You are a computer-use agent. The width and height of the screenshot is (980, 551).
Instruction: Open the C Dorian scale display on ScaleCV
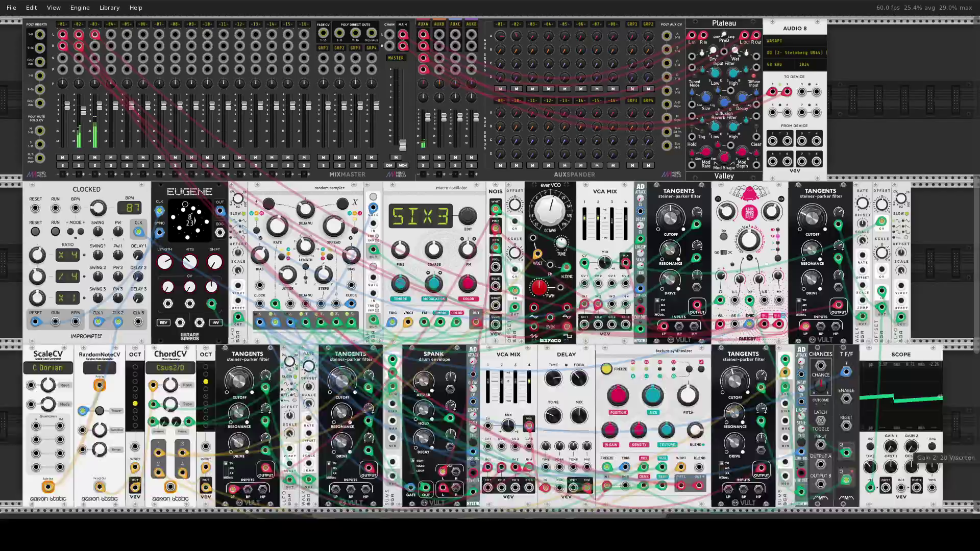click(x=47, y=368)
